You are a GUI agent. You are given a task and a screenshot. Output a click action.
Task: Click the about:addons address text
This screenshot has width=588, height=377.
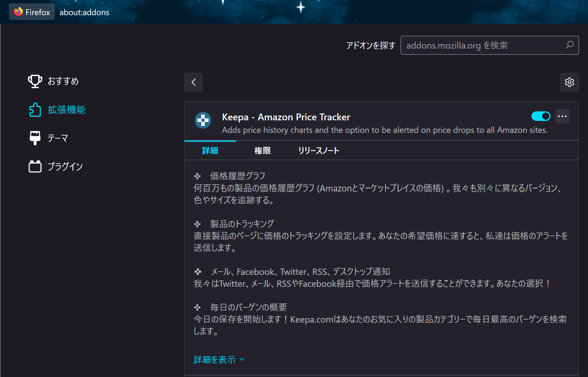(x=84, y=12)
